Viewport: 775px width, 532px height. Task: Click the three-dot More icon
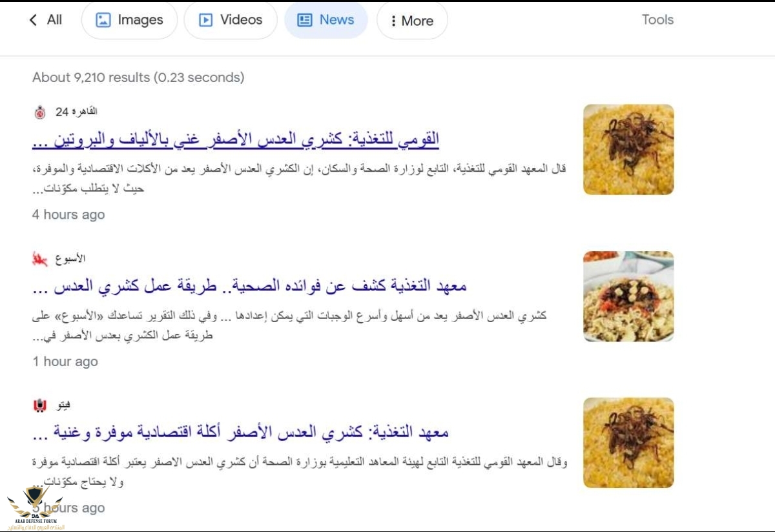pos(393,21)
